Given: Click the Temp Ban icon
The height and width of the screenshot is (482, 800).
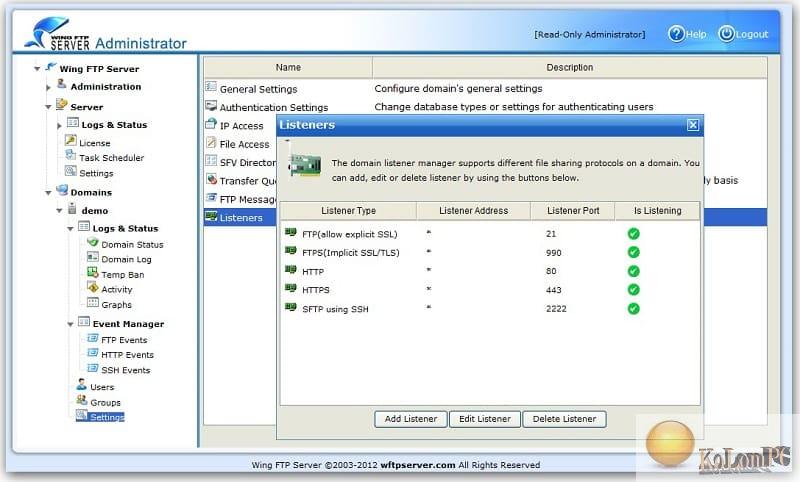Looking at the screenshot, I should coord(93,272).
